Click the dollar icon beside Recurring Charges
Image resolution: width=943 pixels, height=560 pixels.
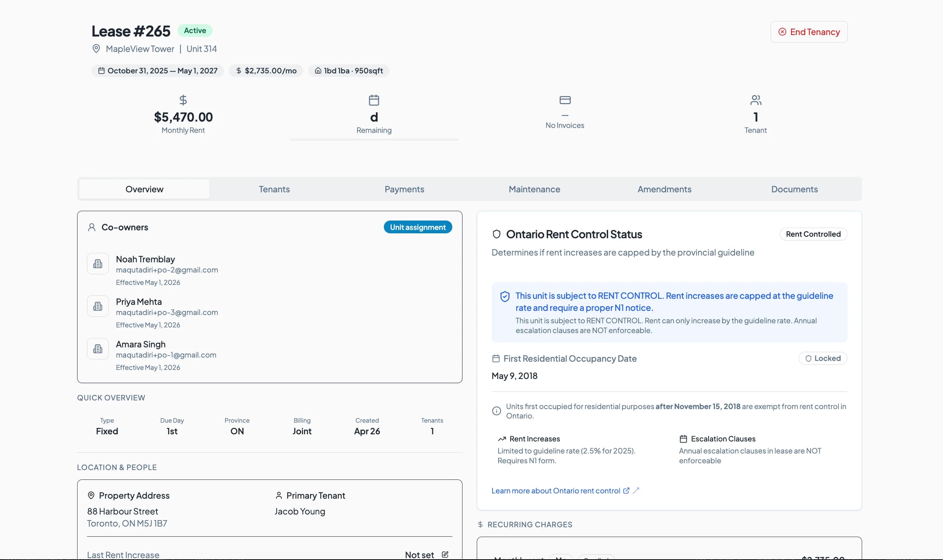click(x=480, y=525)
